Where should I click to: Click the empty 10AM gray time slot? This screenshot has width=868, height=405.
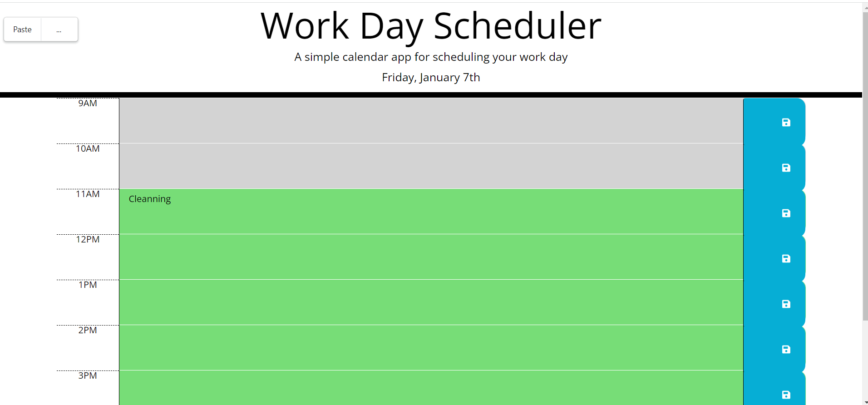(x=409, y=166)
